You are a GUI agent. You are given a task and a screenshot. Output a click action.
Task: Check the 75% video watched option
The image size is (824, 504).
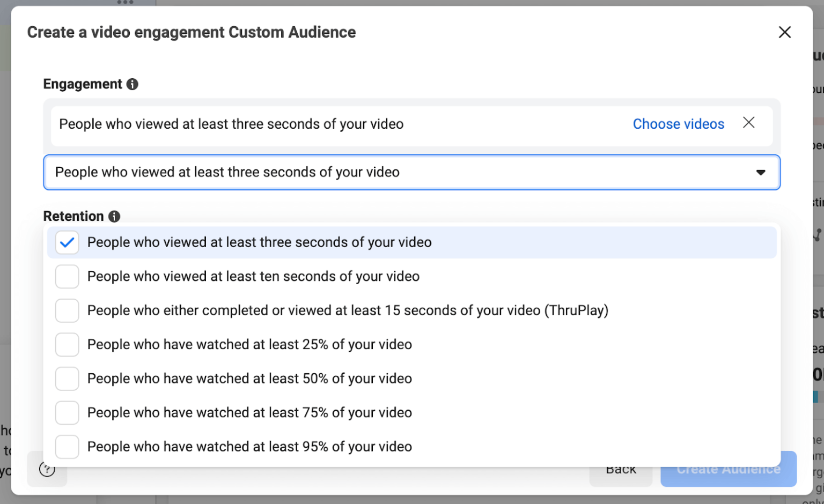tap(67, 412)
